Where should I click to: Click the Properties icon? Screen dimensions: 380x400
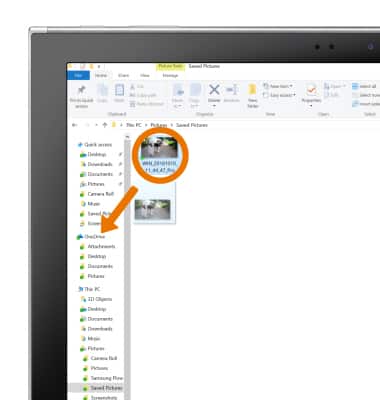(x=311, y=89)
